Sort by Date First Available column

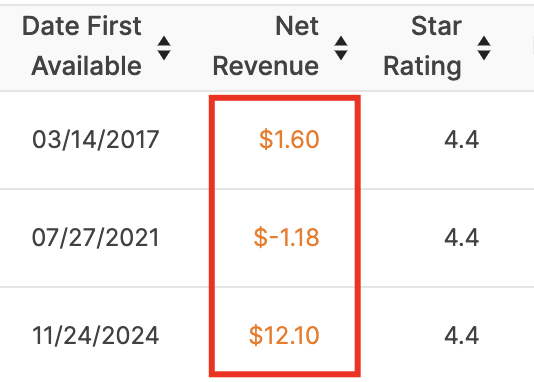(164, 48)
